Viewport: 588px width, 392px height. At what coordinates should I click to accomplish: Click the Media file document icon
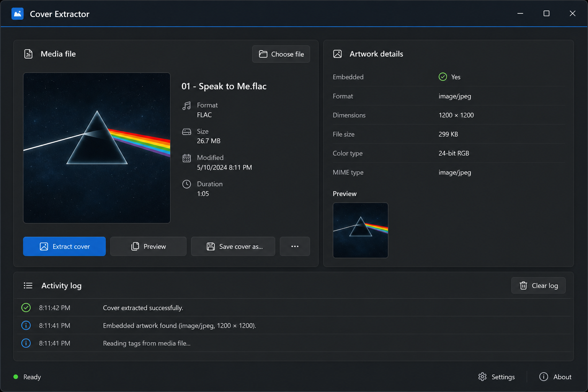pyautogui.click(x=28, y=54)
